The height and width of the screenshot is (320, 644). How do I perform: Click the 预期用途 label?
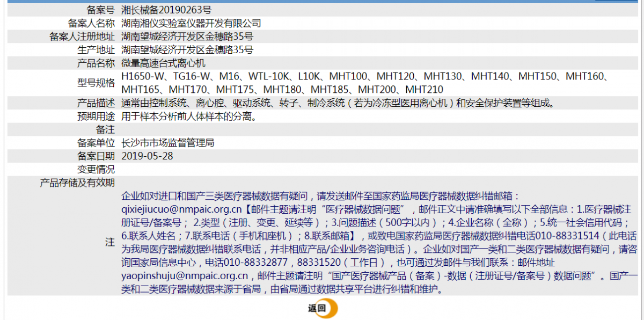(x=96, y=117)
